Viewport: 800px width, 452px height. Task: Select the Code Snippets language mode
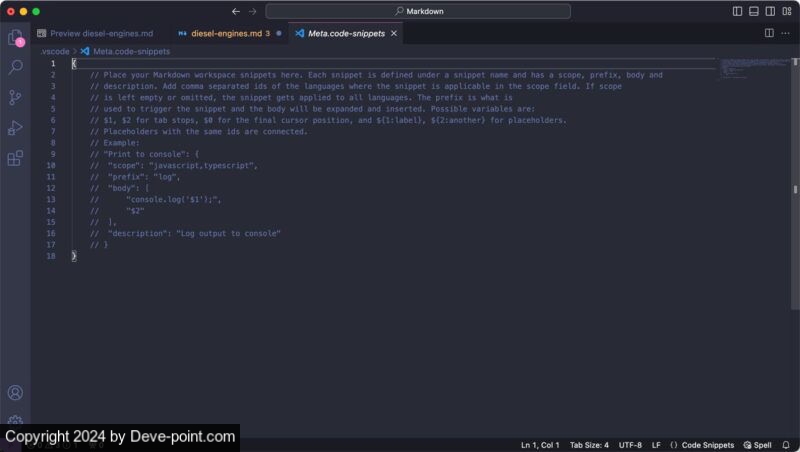(x=702, y=445)
